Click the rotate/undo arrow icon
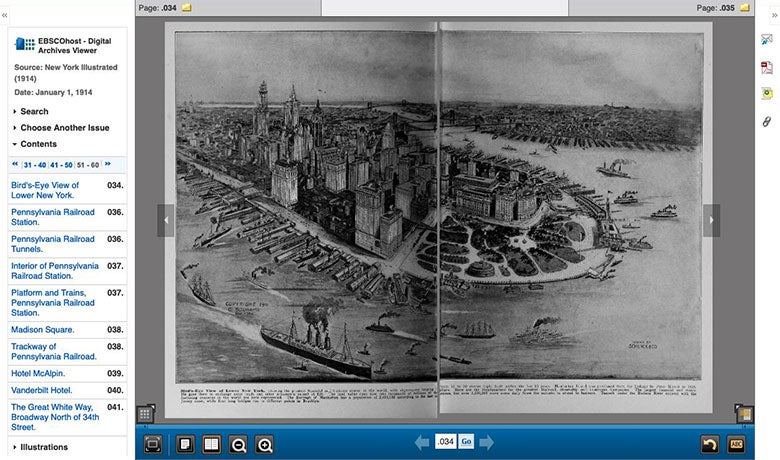Viewport: 780px width, 460px height. click(x=710, y=444)
